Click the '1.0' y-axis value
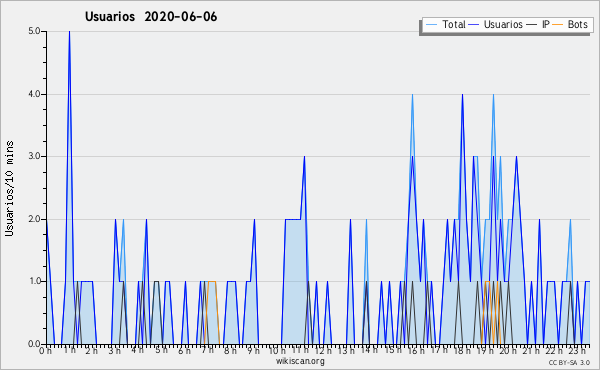This screenshot has height=370, width=600. tap(34, 281)
